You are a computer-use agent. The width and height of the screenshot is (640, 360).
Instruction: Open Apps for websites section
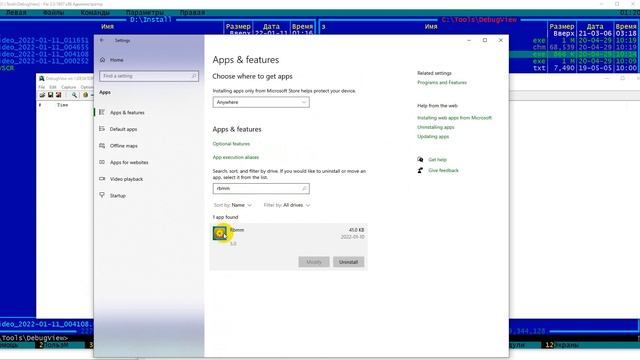point(129,162)
